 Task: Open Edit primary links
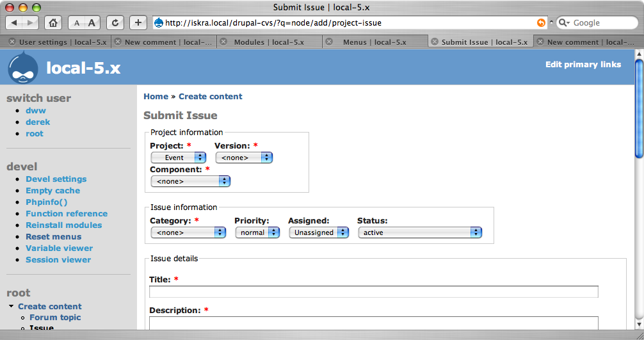click(583, 65)
